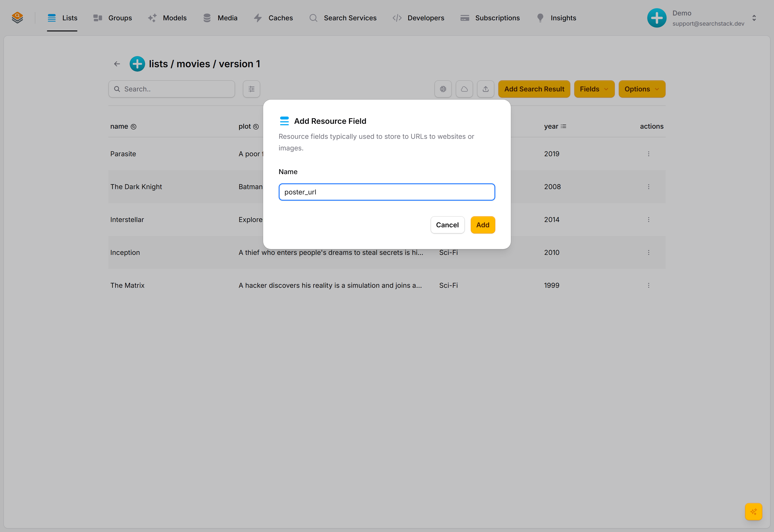774x532 pixels.
Task: Open the Caches tab
Action: click(273, 18)
